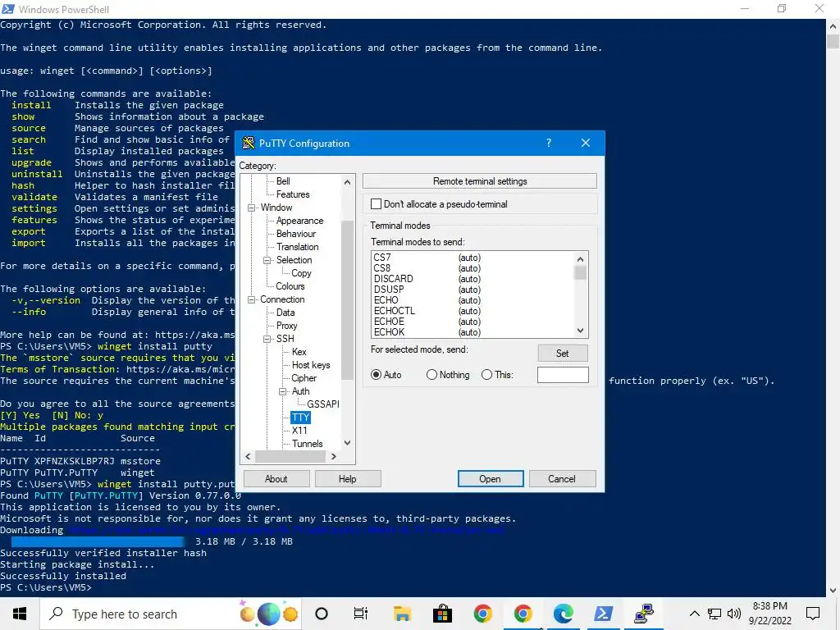Switch to PowerShell taskbar icon

pos(604,614)
